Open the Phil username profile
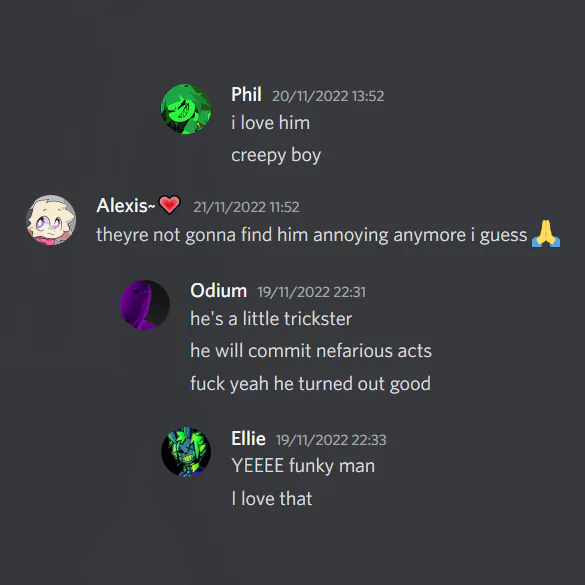585x585 pixels. tap(246, 94)
